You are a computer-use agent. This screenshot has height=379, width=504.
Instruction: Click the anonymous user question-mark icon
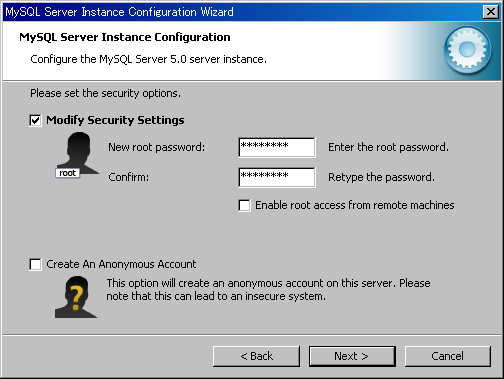tap(76, 297)
